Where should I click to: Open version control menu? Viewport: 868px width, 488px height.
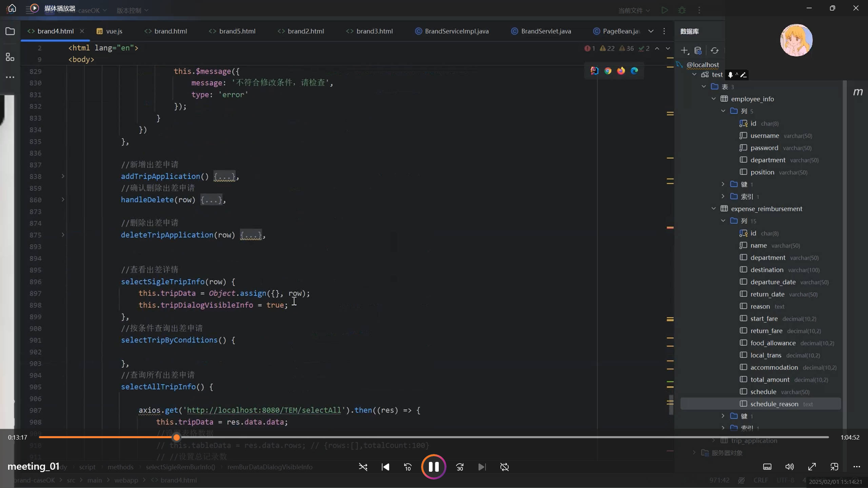tap(132, 11)
